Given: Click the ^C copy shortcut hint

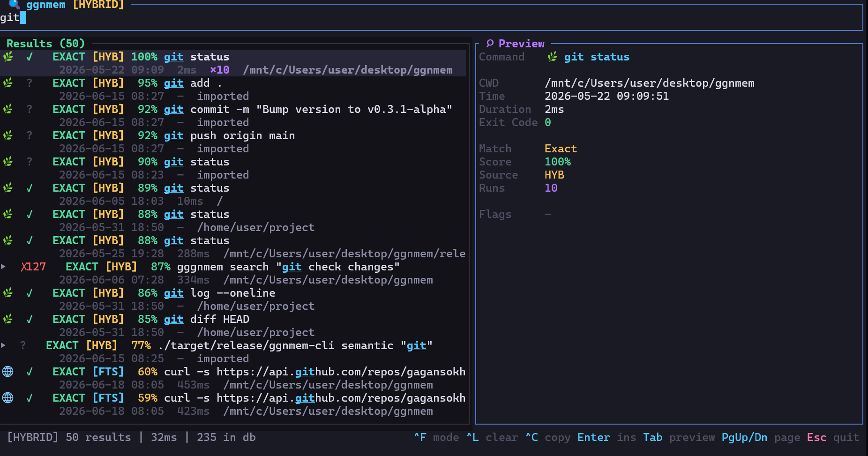Looking at the screenshot, I should pos(548,437).
